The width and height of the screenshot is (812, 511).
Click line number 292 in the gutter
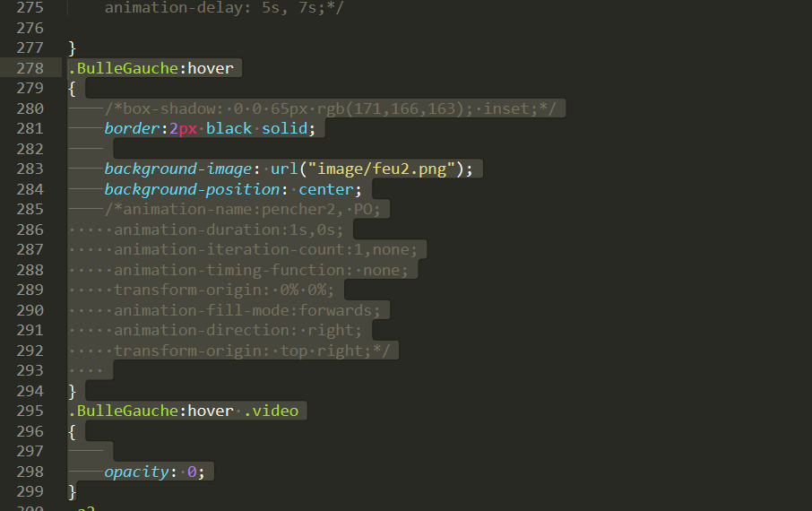click(x=30, y=351)
